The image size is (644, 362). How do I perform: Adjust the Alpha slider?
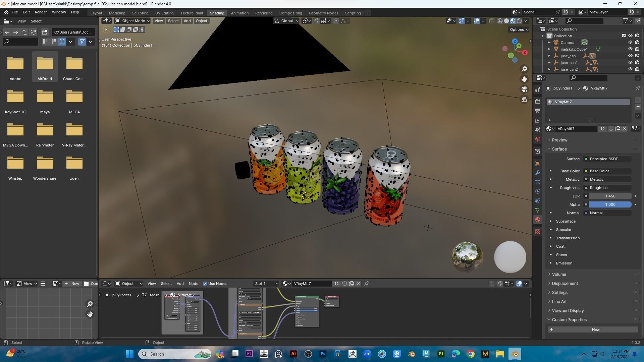pos(610,204)
